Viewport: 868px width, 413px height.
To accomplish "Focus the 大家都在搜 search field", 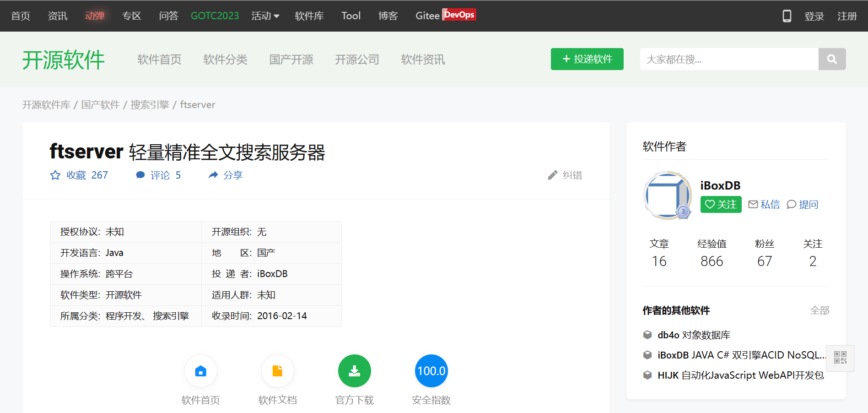I will [x=729, y=59].
